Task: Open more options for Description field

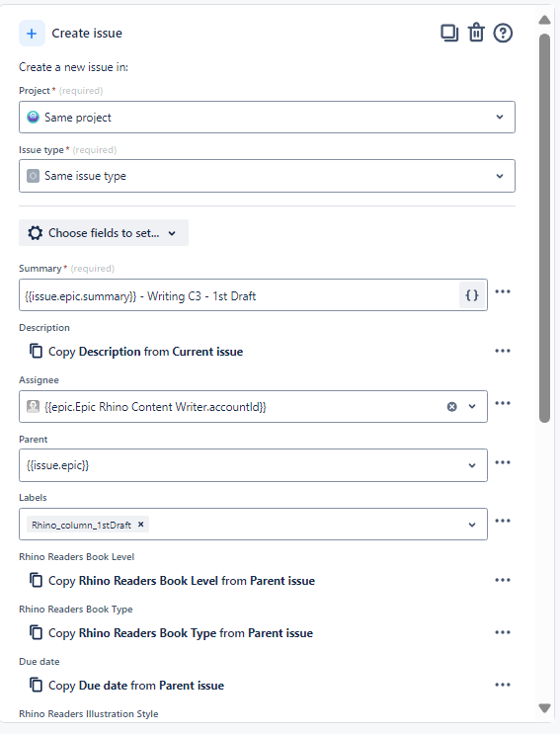Action: [x=503, y=351]
